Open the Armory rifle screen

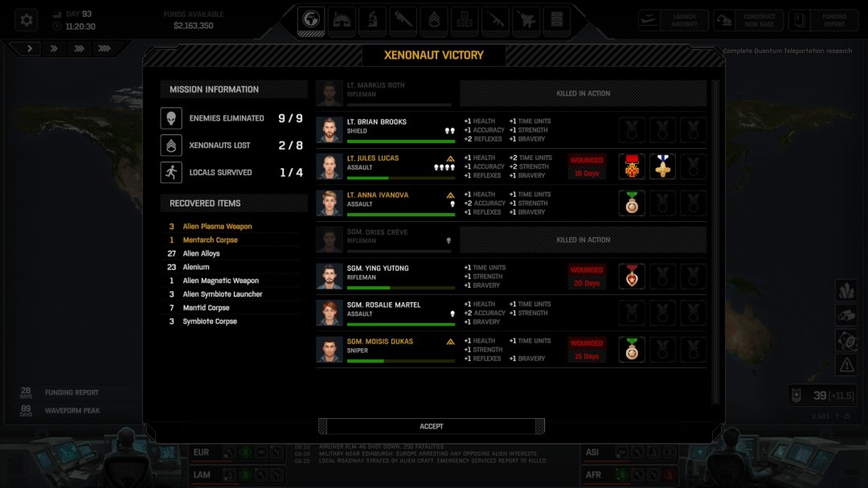pos(496,20)
